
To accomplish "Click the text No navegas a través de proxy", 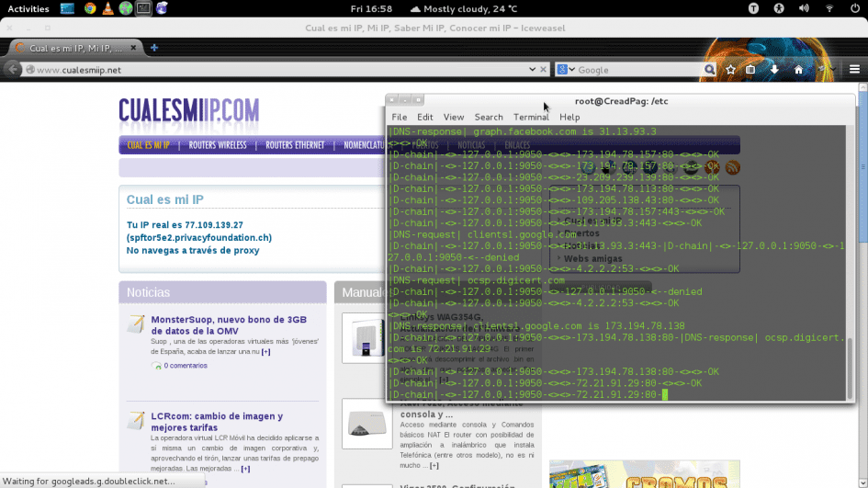I will 193,250.
